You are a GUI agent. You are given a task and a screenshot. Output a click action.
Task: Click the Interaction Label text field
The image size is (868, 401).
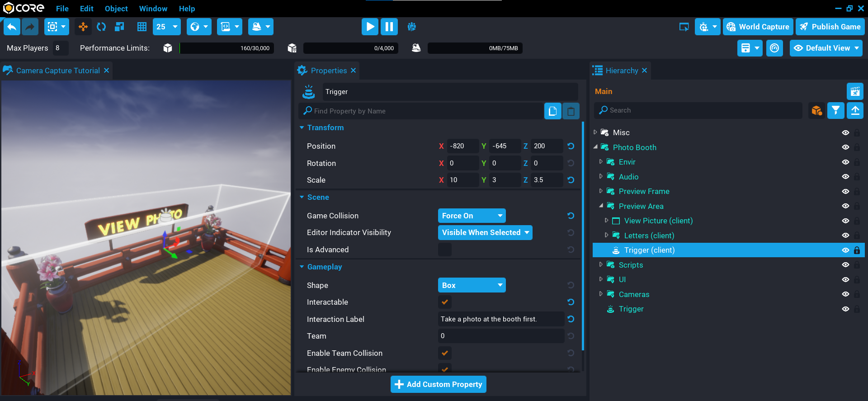click(x=500, y=319)
